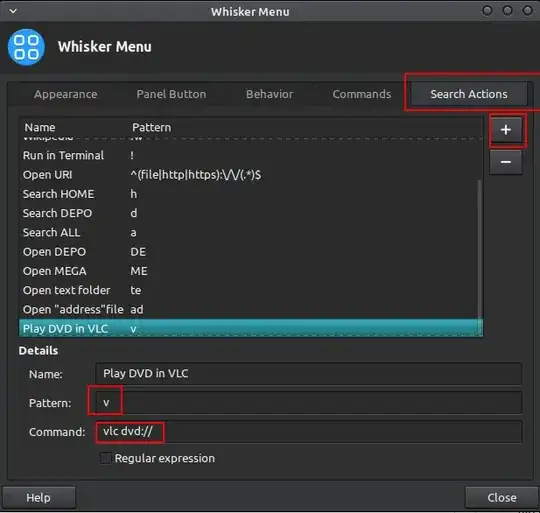Viewport: 540px width, 513px height.
Task: Switch to the Behavior tab
Action: pos(270,94)
